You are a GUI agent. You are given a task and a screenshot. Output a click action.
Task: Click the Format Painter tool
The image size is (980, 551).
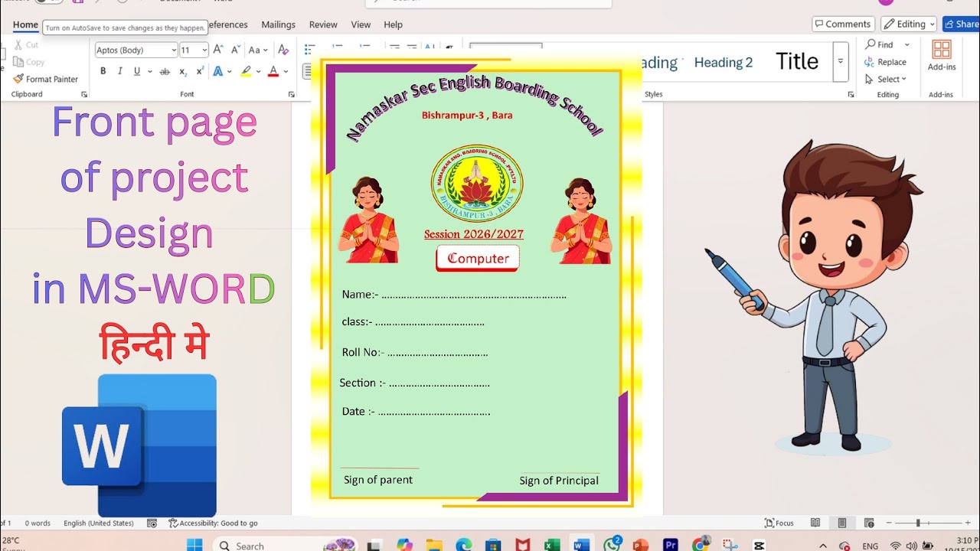point(45,79)
